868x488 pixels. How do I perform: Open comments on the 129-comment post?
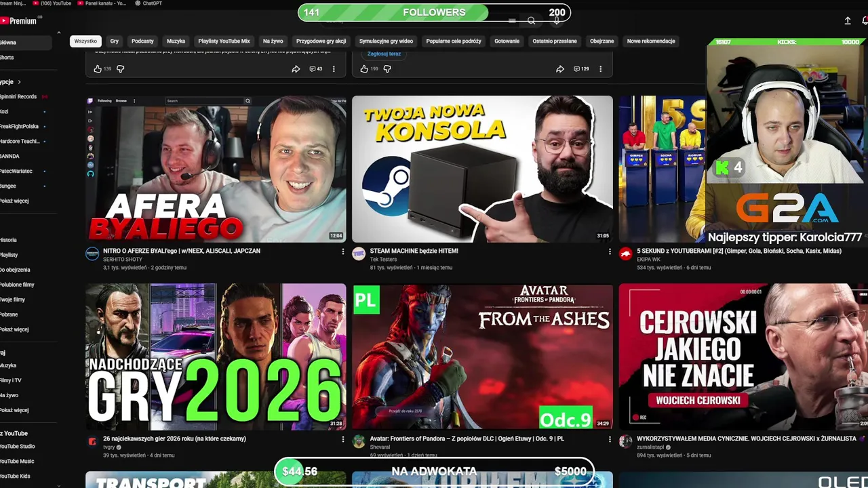[581, 69]
